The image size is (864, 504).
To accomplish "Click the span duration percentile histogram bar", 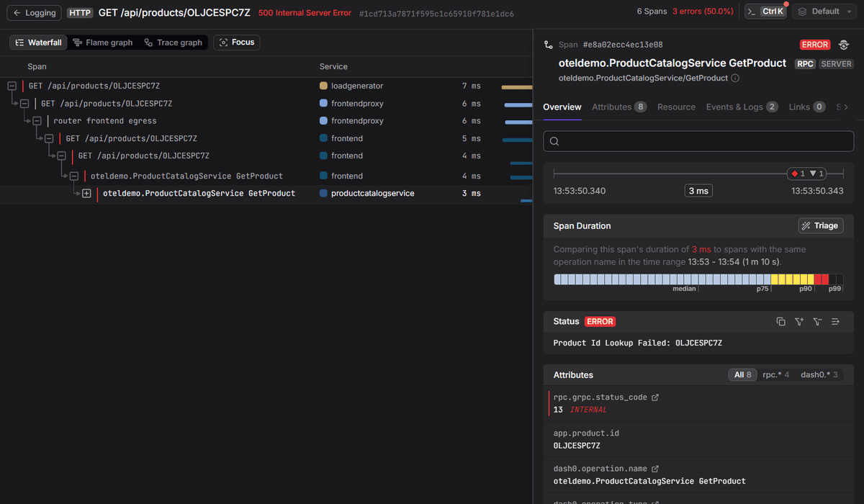I will point(698,279).
